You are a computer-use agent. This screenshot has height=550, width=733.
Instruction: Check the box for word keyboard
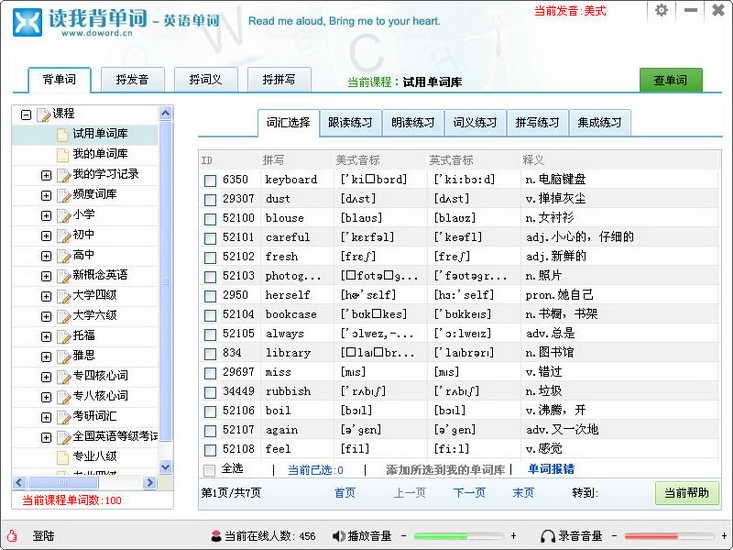click(x=210, y=180)
